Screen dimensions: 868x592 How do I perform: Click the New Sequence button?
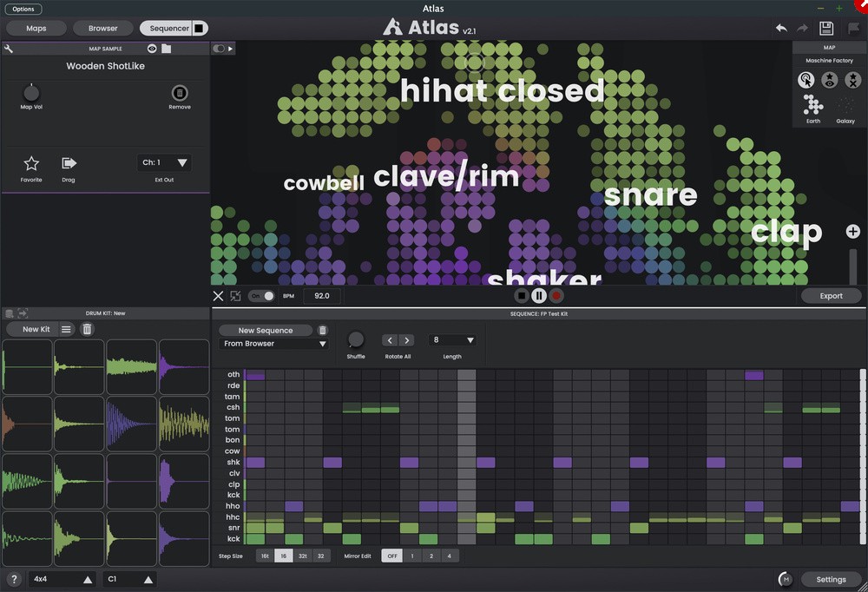(x=266, y=330)
